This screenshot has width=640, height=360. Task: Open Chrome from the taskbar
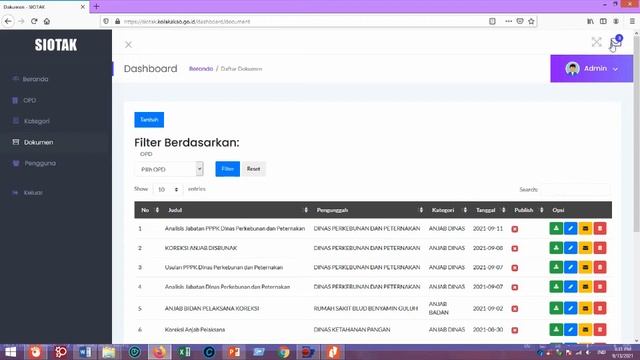[284, 352]
